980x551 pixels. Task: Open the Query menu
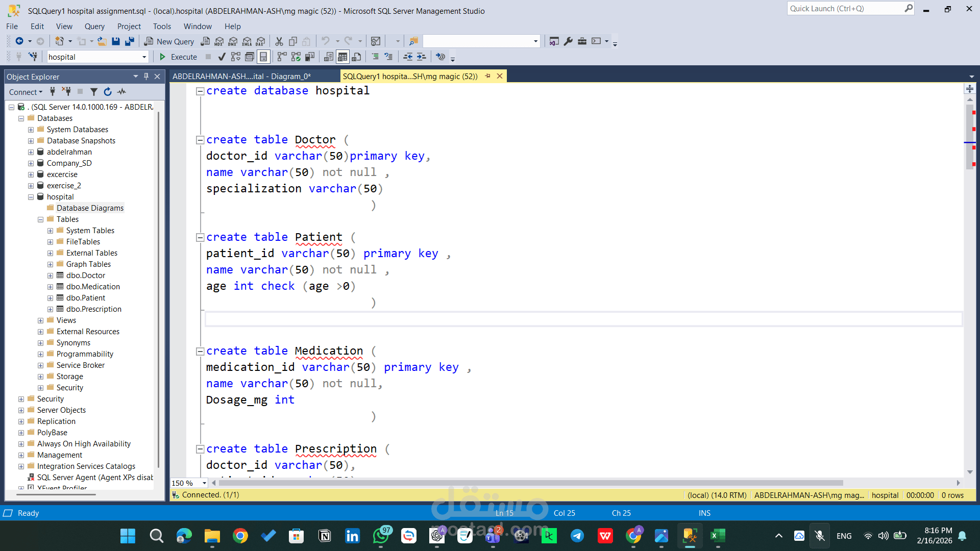94,27
